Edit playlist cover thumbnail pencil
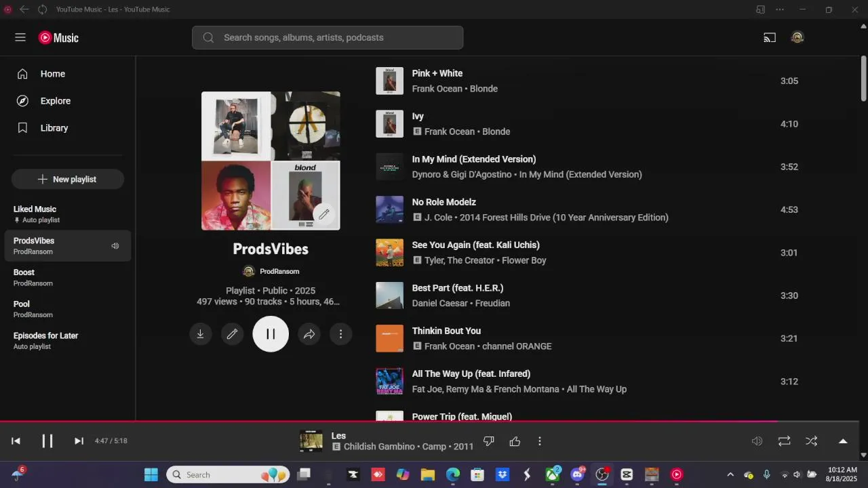The image size is (868, 488). tap(324, 214)
